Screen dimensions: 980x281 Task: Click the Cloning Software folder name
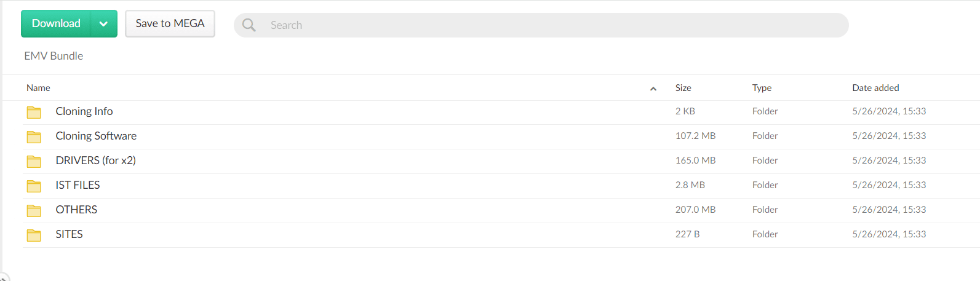pyautogui.click(x=96, y=136)
